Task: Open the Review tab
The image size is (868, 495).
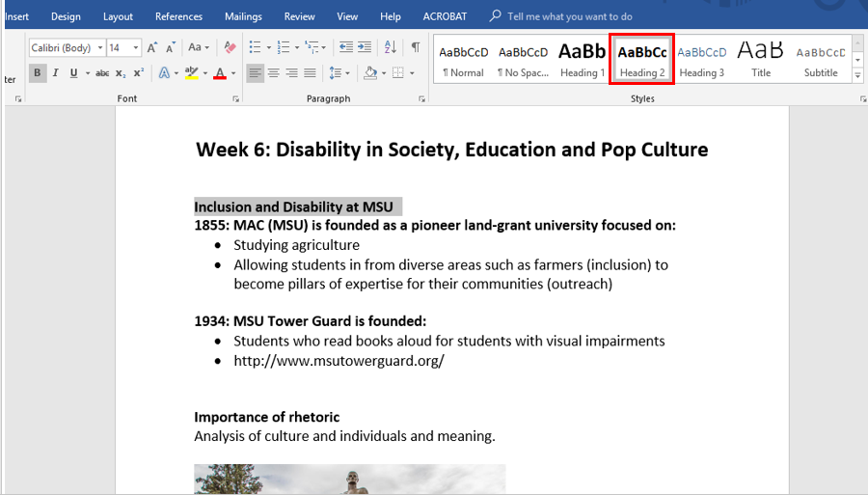Action: coord(300,16)
